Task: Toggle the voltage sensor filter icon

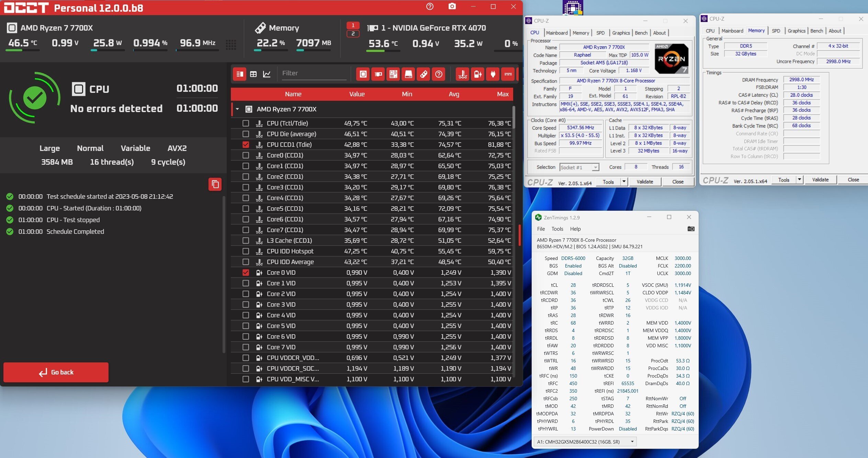Action: (478, 74)
